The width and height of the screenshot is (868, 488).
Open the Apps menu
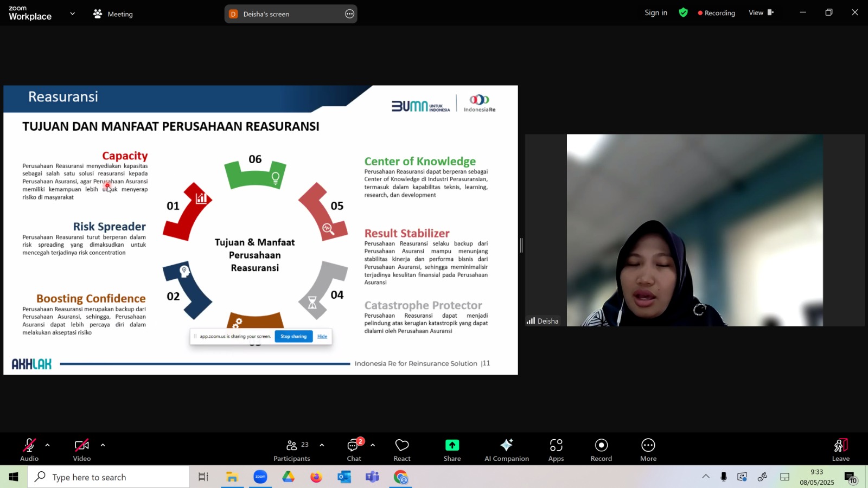[x=556, y=450]
